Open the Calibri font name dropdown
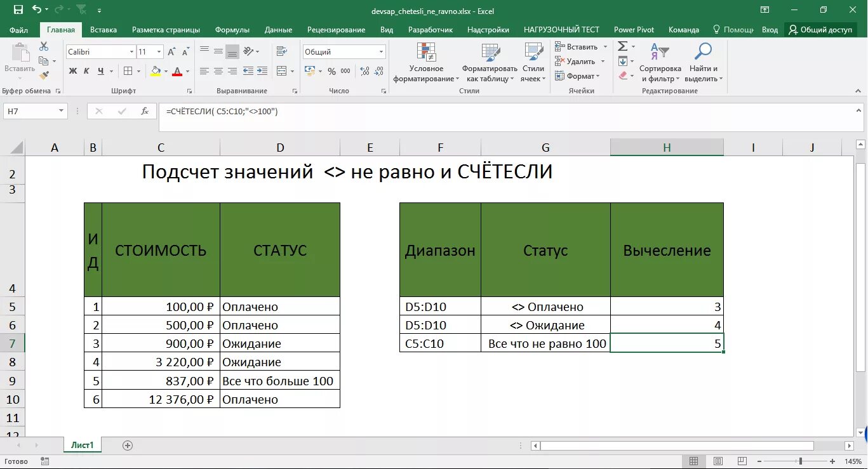 pos(132,52)
